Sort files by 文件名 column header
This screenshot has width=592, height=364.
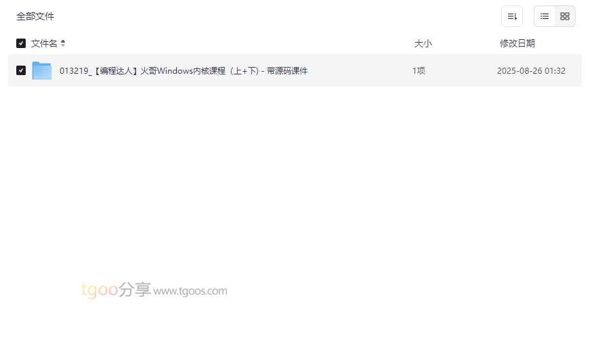44,43
